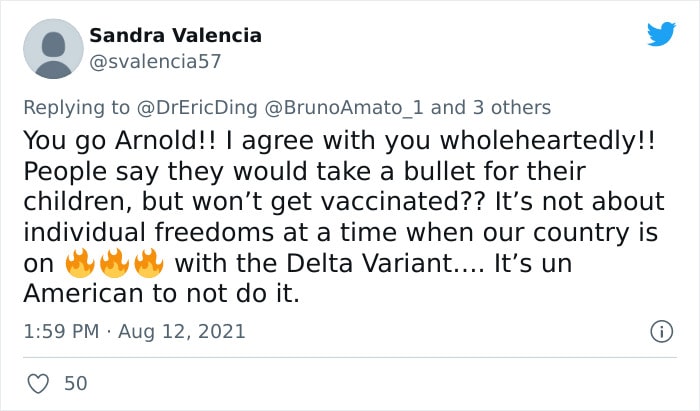The image size is (700, 411).
Task: Click the default profile avatar
Action: [x=53, y=49]
